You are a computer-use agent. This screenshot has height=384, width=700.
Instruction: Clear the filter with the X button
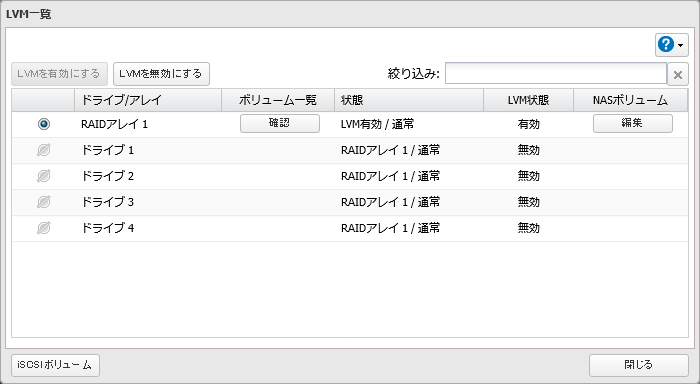(x=678, y=75)
